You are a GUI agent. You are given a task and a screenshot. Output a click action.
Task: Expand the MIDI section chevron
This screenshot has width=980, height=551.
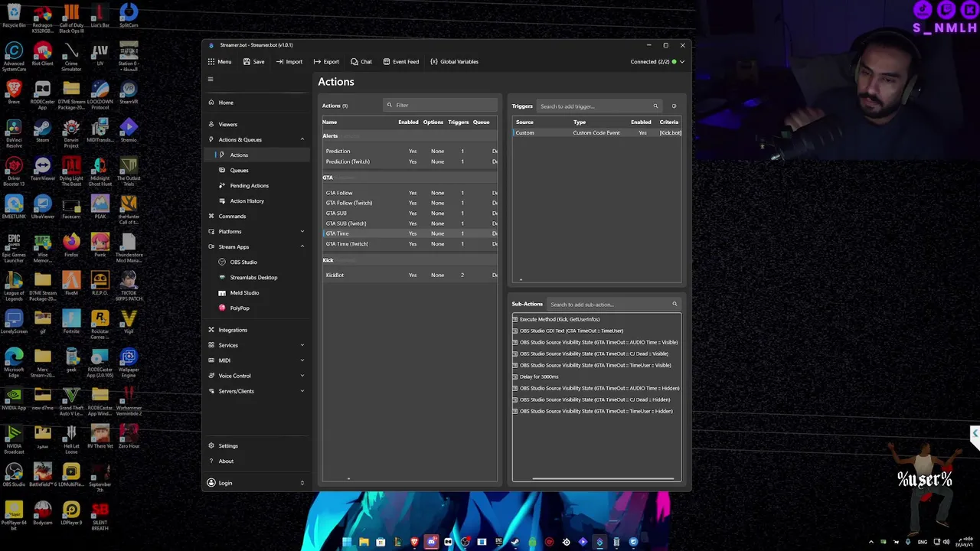pos(302,360)
